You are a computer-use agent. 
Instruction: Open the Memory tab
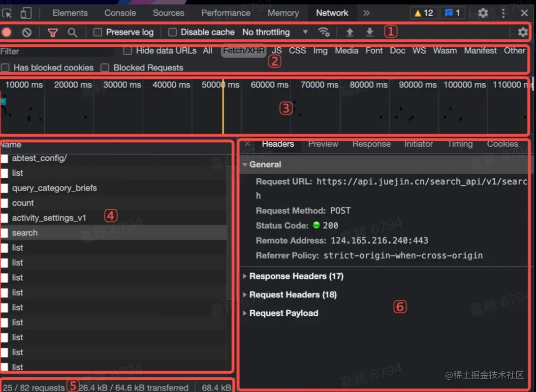(x=283, y=13)
